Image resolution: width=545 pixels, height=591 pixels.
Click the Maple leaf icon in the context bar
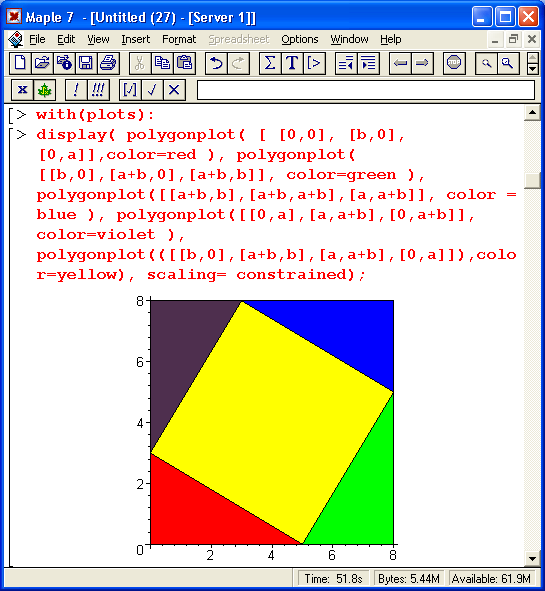(44, 90)
